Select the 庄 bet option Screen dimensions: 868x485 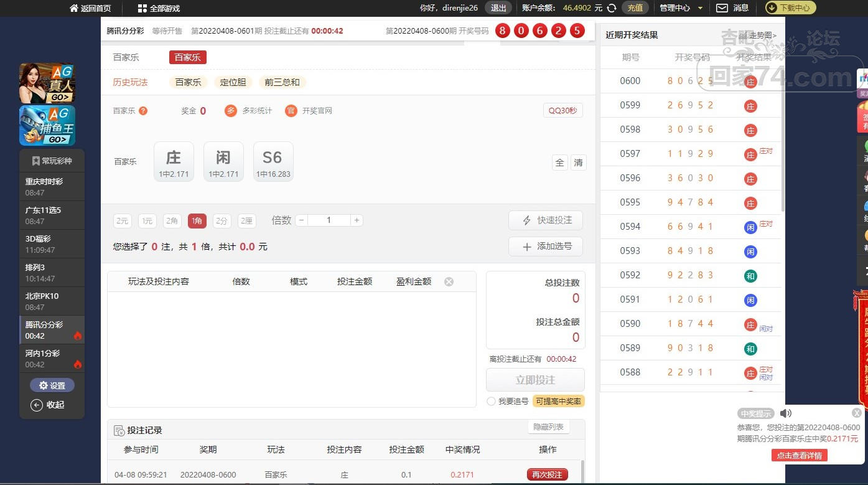pyautogui.click(x=174, y=162)
